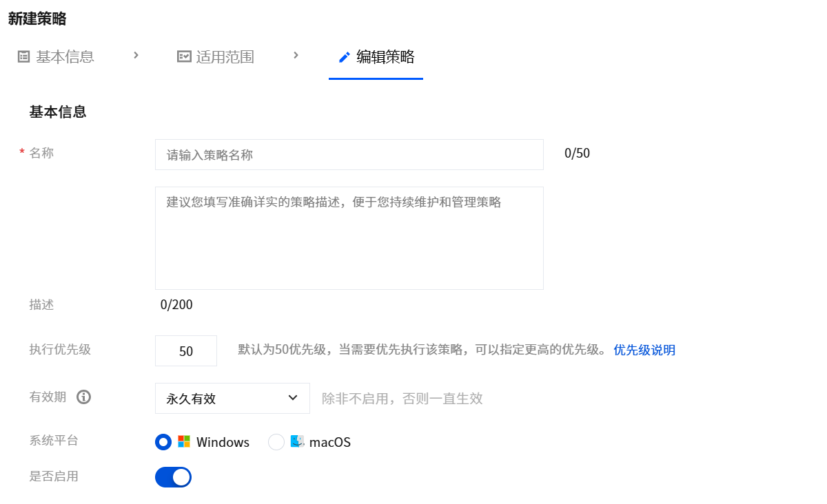Screen dimensions: 827x504
Task: Select the Windows platform radio button
Action: (163, 442)
